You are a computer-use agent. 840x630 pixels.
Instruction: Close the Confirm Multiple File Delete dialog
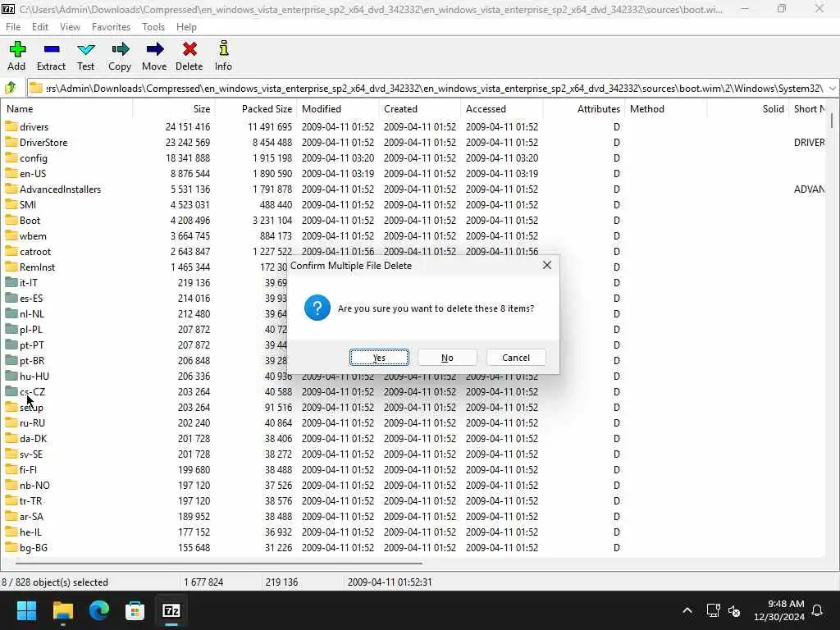tap(547, 265)
